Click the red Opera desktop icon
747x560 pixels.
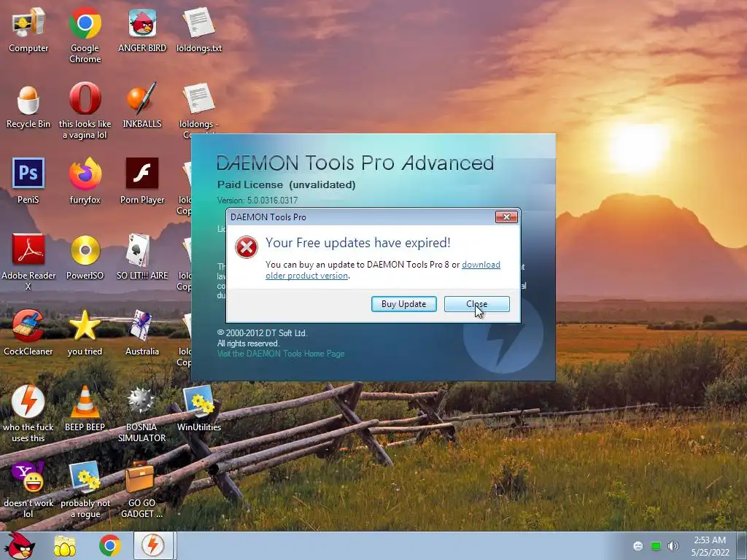tap(85, 98)
